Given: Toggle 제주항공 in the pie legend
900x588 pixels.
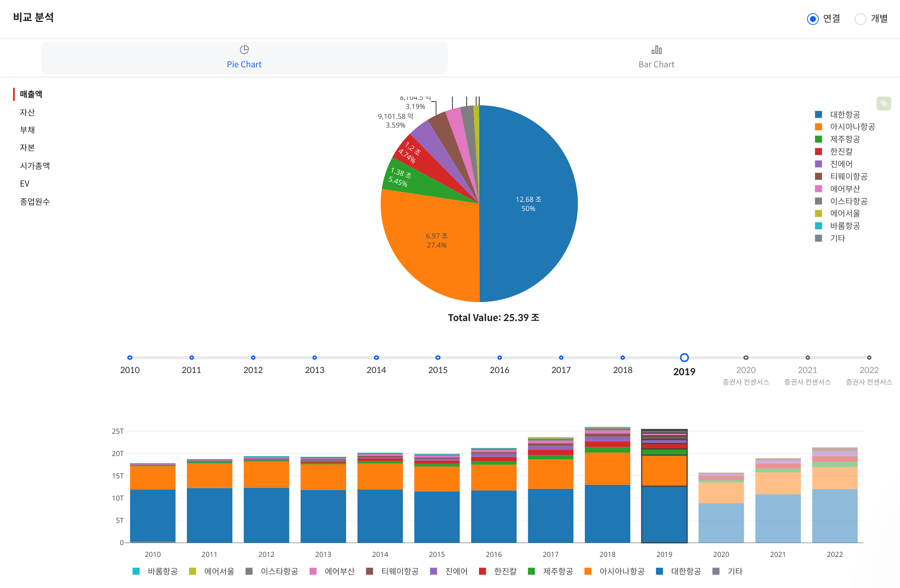Looking at the screenshot, I should coord(837,139).
